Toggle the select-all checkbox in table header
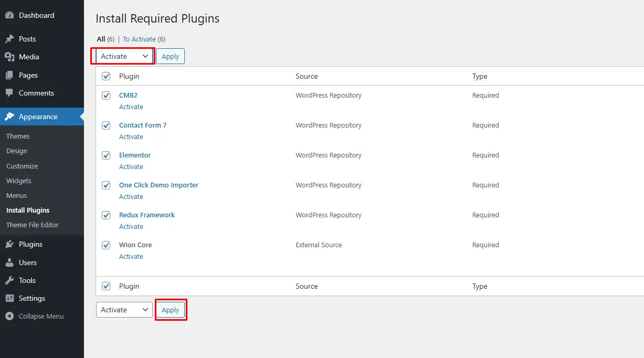Viewport: 644px width, 358px height. 106,76
